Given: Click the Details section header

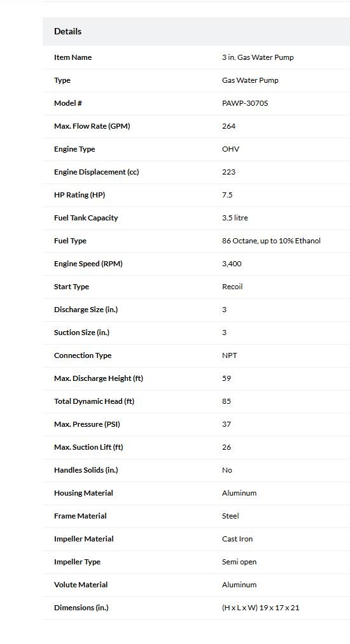Looking at the screenshot, I should tap(67, 31).
